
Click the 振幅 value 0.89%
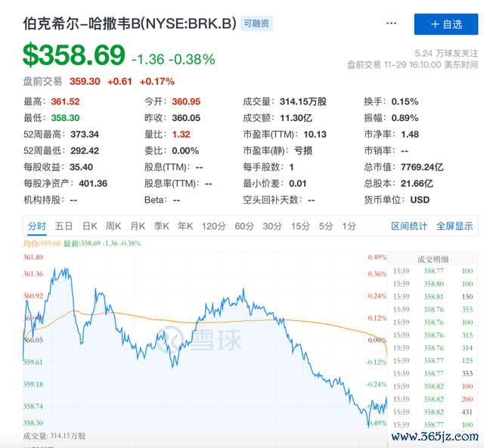[x=405, y=118]
